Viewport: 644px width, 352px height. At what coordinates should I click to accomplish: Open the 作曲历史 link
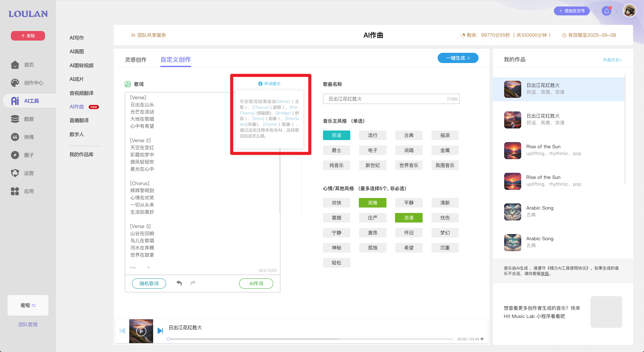(612, 60)
